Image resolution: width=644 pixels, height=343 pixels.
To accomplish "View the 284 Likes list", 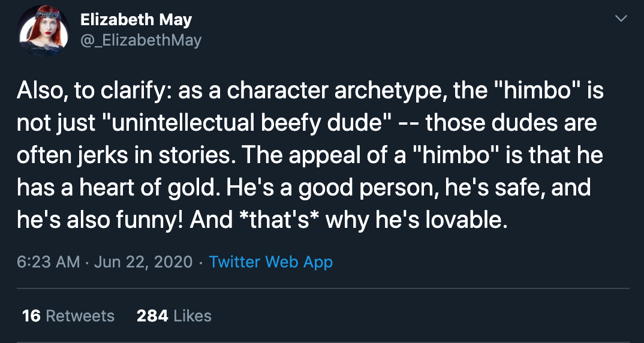I will (174, 315).
